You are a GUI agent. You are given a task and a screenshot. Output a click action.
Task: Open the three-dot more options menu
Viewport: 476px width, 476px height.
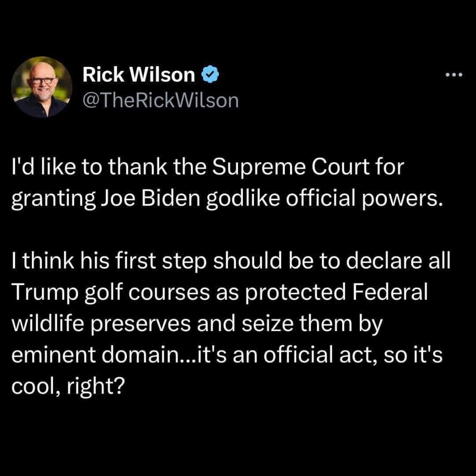[x=454, y=74]
